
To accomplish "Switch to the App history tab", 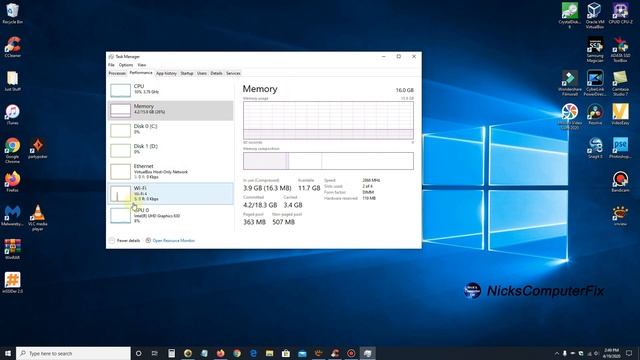I will [166, 73].
